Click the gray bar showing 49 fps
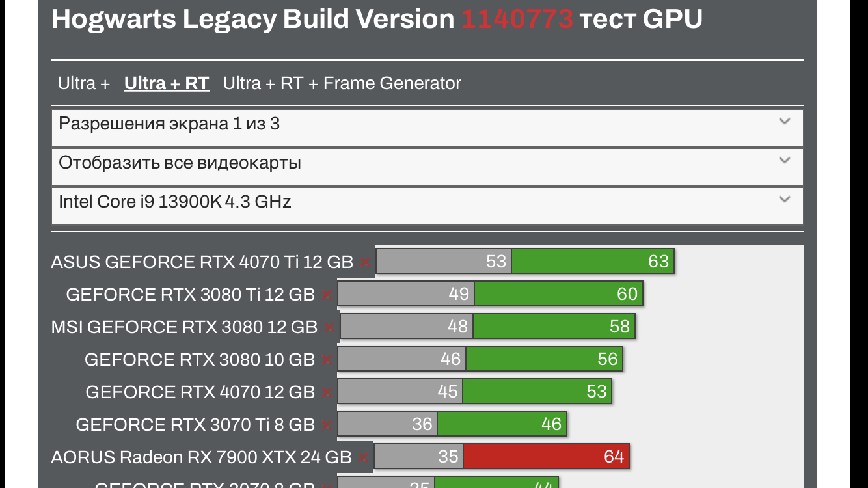Screen dimensions: 868x488 [x=406, y=294]
